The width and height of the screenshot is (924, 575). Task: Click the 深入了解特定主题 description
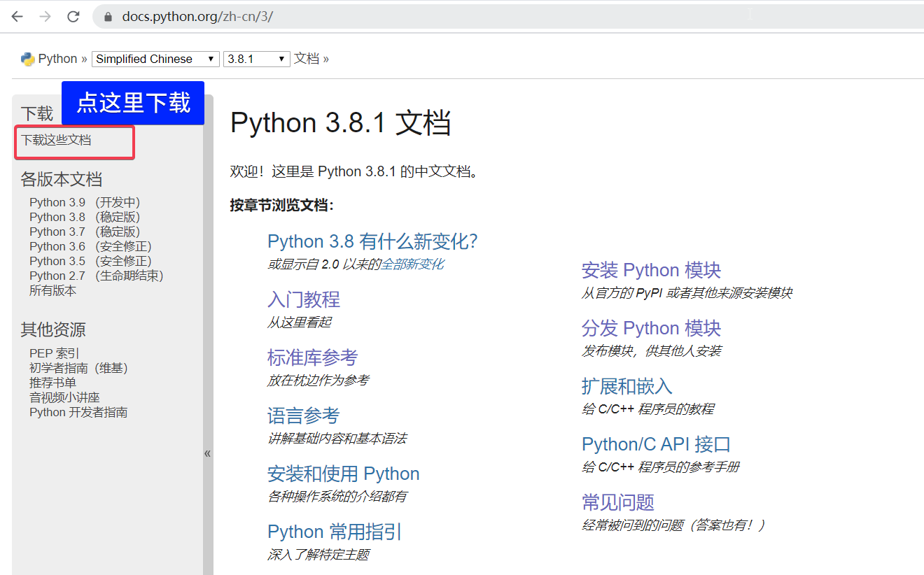pyautogui.click(x=318, y=555)
